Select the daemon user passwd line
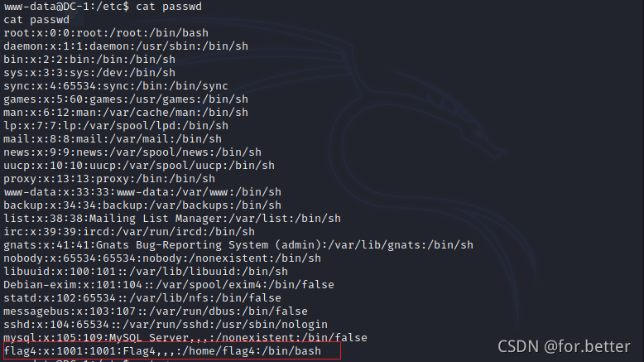Image resolution: width=644 pixels, height=362 pixels. pyautogui.click(x=126, y=46)
